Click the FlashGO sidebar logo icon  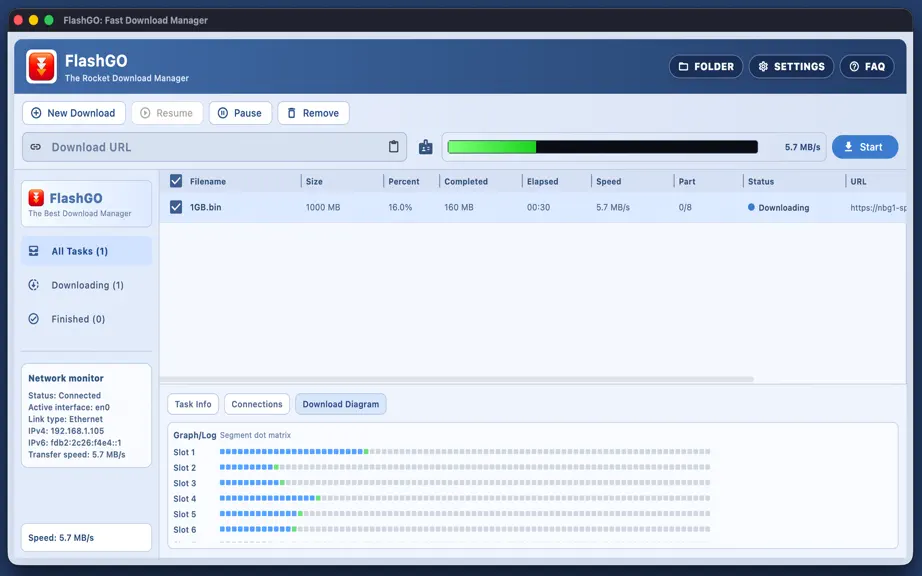point(36,197)
